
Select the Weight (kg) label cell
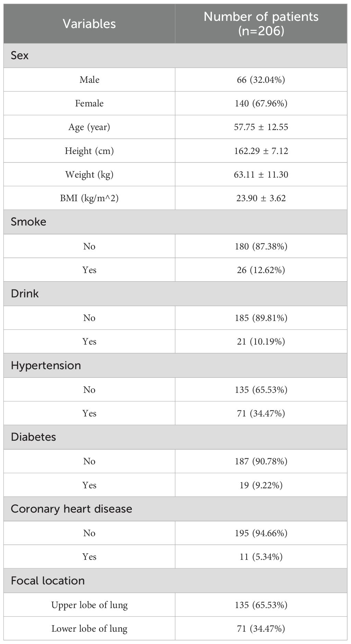click(x=89, y=175)
